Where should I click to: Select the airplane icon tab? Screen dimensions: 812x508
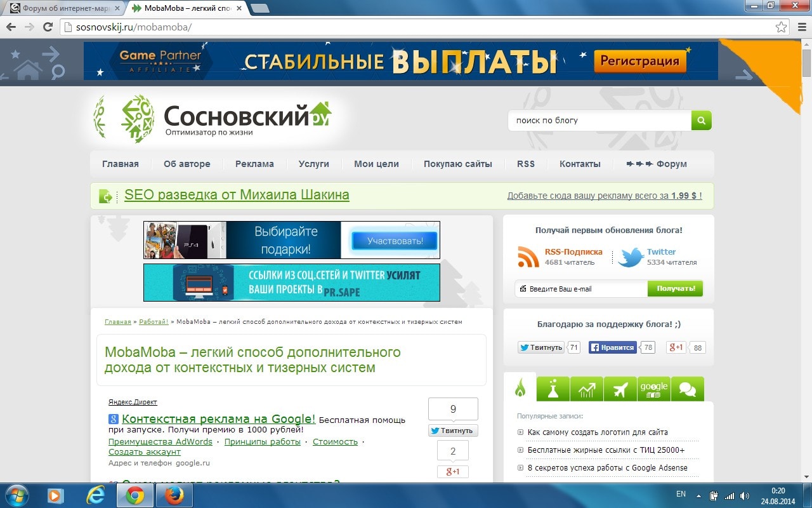point(620,389)
